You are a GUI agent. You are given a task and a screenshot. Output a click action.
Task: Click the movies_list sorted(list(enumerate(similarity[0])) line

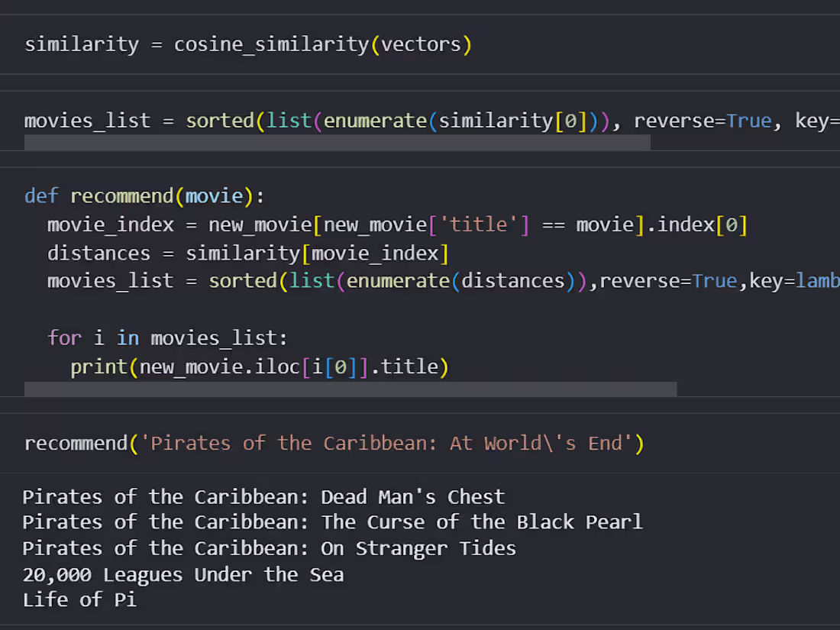(431, 121)
